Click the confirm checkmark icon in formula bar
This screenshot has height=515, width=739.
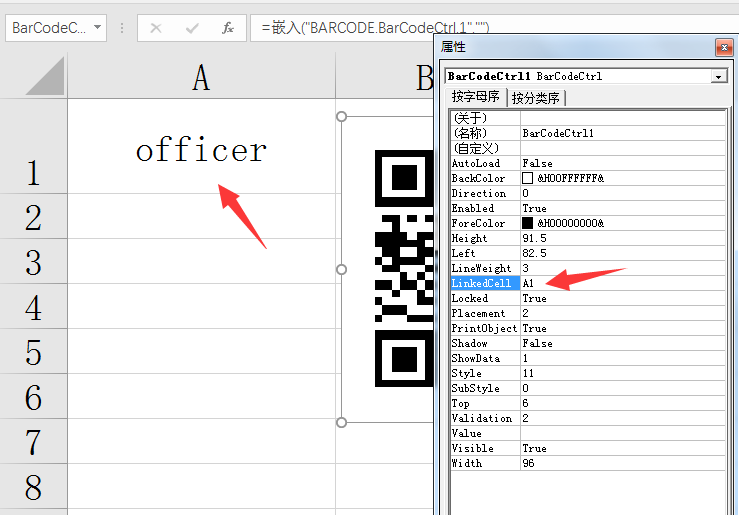pos(192,28)
